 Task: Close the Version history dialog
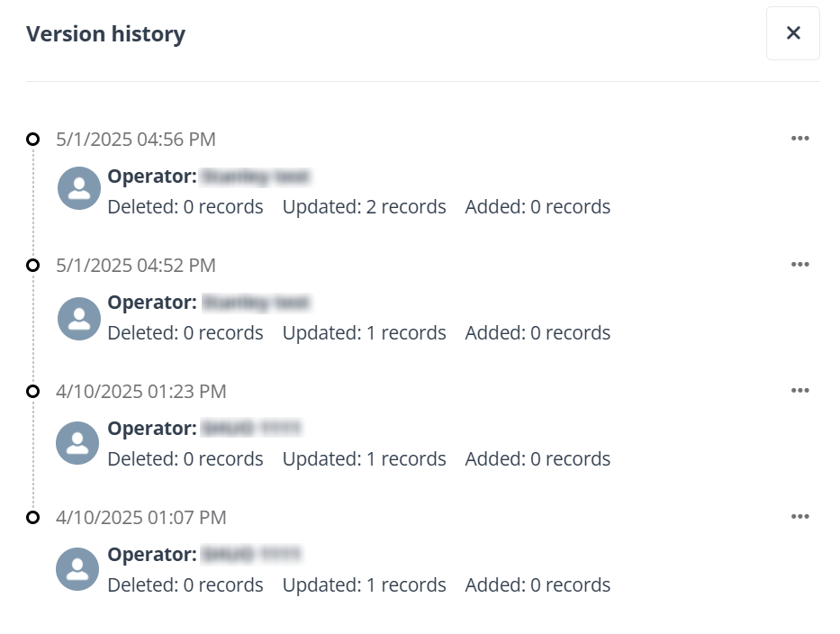(792, 32)
